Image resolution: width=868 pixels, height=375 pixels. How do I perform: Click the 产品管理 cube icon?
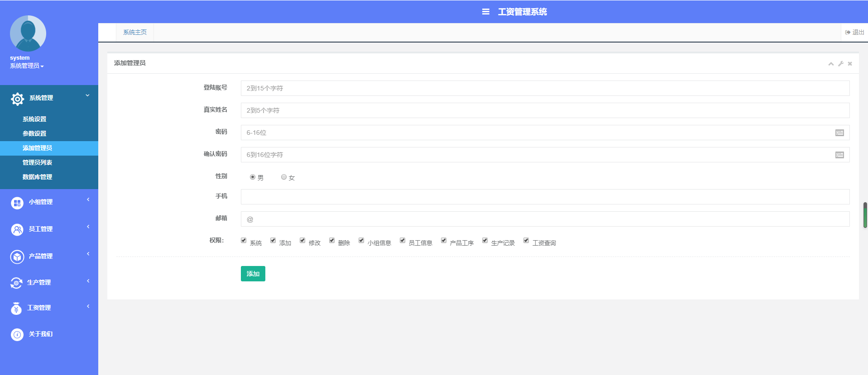(x=17, y=257)
